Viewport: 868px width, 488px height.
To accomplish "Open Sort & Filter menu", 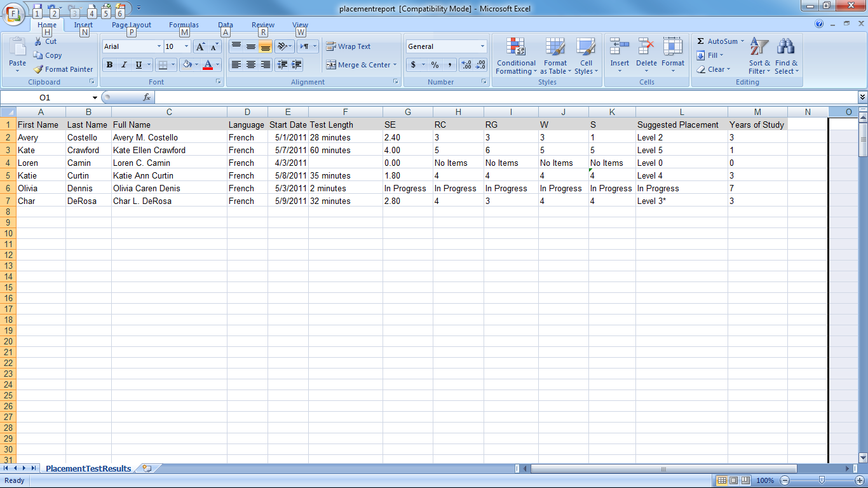I will 759,56.
